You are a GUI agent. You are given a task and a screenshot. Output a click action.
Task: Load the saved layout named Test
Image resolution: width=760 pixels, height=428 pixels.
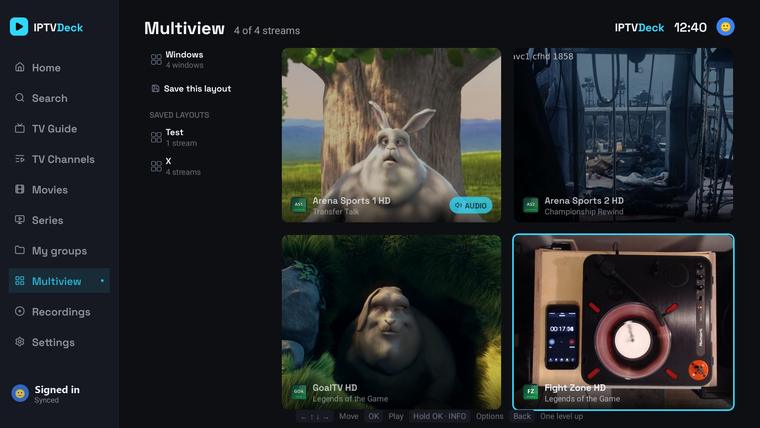pyautogui.click(x=204, y=137)
